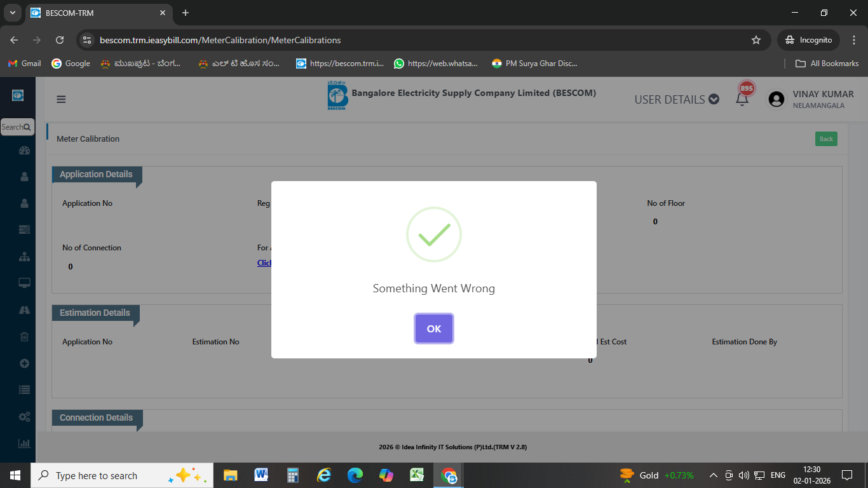Show hidden system tray icons

click(x=714, y=475)
